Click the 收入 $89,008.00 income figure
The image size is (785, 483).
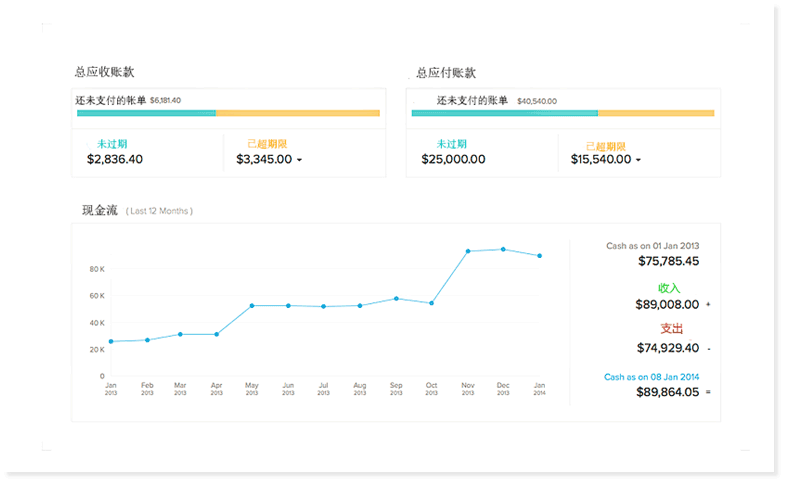tap(667, 305)
